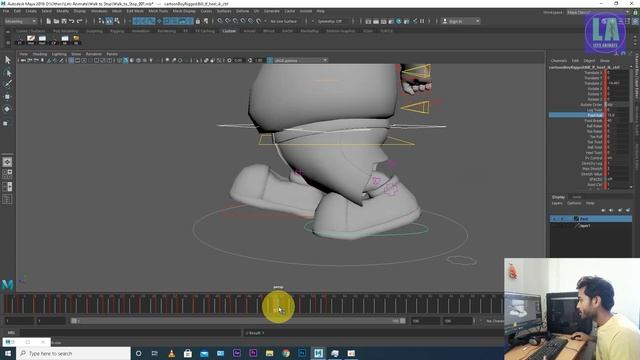
Task: Click the Windows Start button
Action: pos(8,353)
